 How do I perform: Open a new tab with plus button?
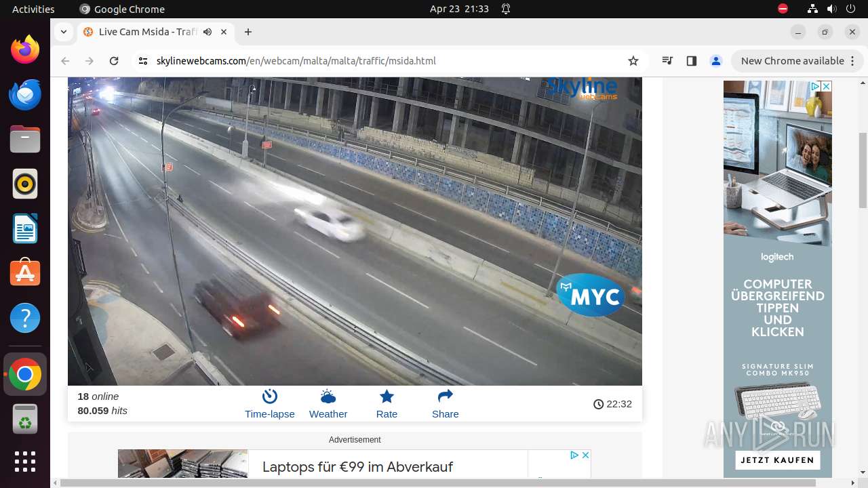click(248, 32)
